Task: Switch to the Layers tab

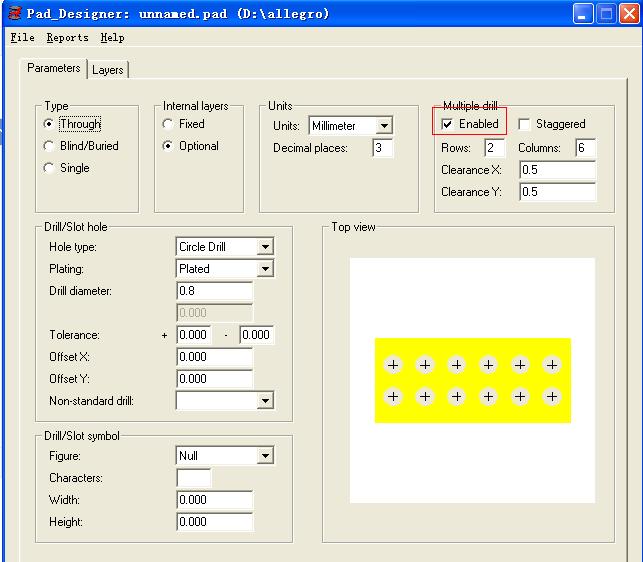Action: [108, 70]
